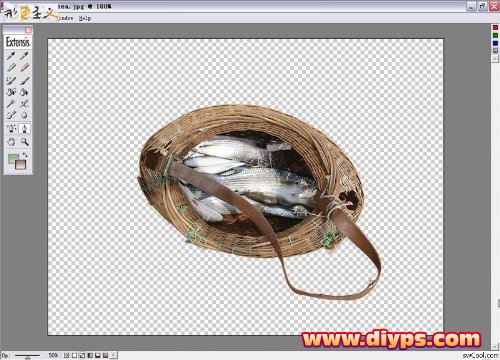Select the Magic Brush tool
500x360 pixels.
pos(11,80)
